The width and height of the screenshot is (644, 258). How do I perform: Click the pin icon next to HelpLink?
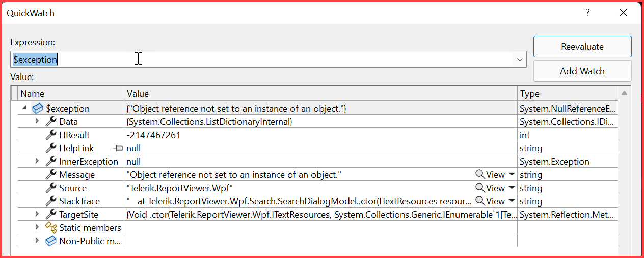(118, 148)
